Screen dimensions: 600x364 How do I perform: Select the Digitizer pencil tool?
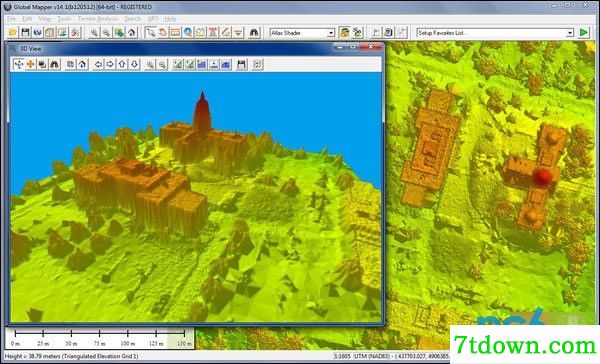tap(225, 33)
